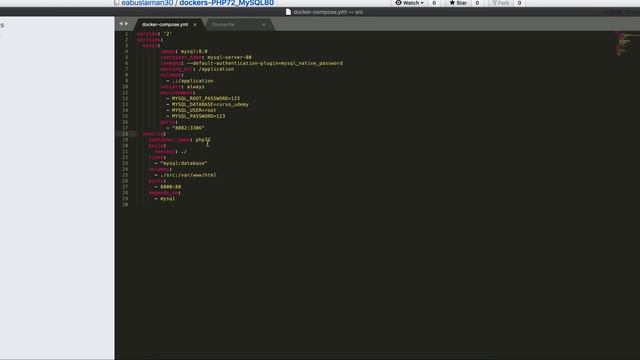640x360 pixels.
Task: Close the Dockerfile tab
Action: click(x=264, y=24)
